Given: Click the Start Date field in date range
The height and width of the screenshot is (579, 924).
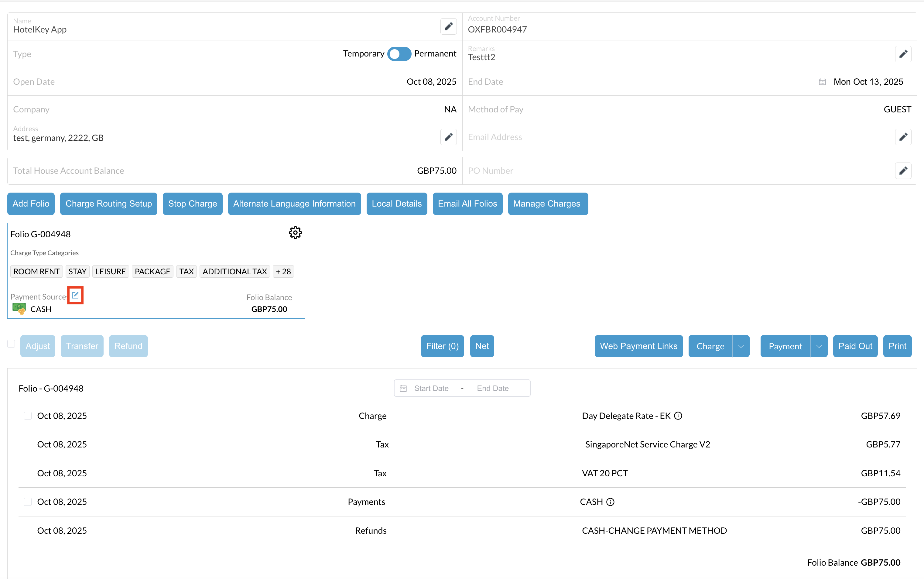Looking at the screenshot, I should click(x=431, y=388).
